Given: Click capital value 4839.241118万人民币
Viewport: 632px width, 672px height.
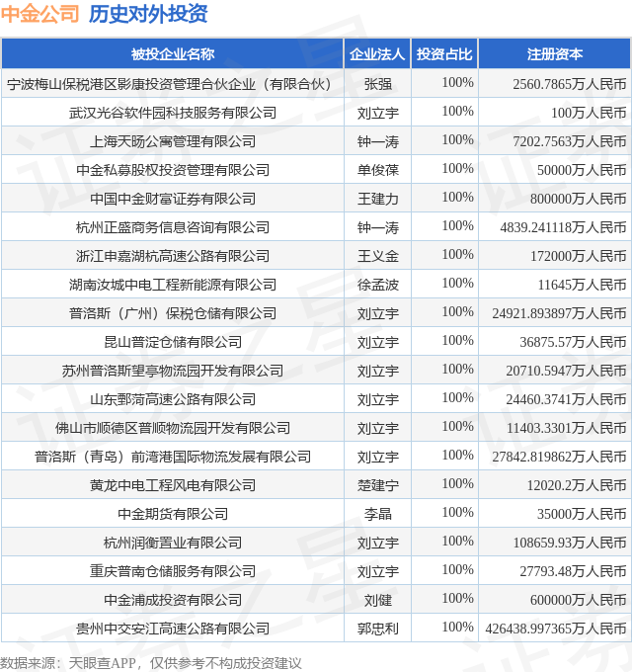Looking at the screenshot, I should point(564,227).
